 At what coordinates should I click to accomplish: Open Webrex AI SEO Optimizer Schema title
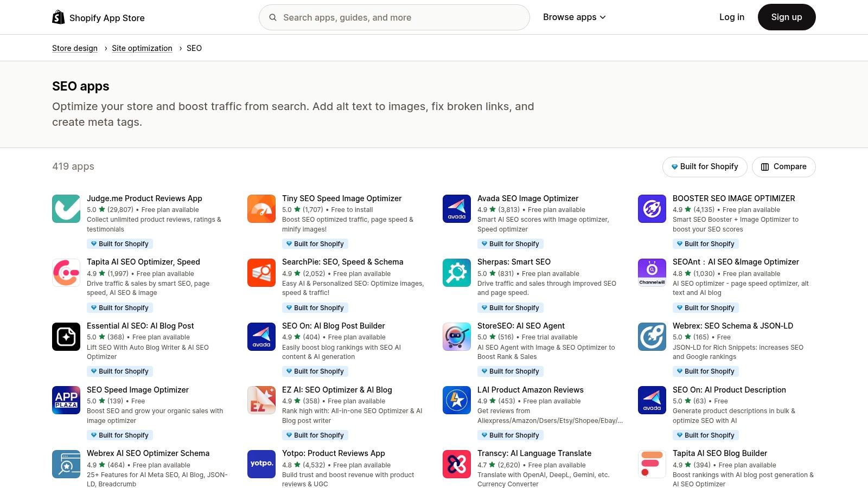click(148, 453)
